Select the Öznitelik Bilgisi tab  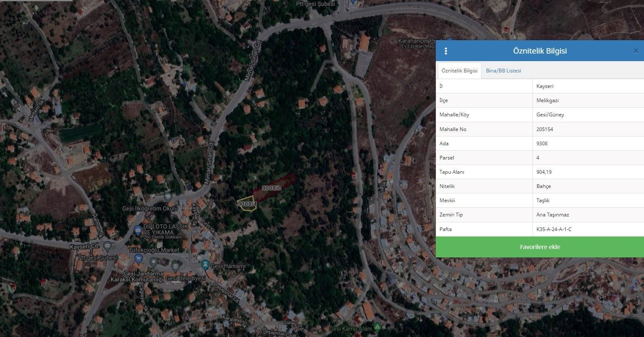[x=459, y=71]
